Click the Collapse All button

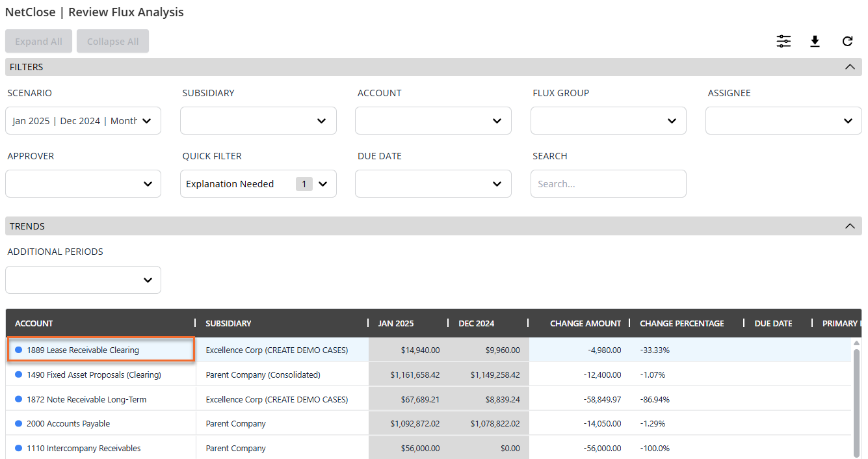click(112, 42)
